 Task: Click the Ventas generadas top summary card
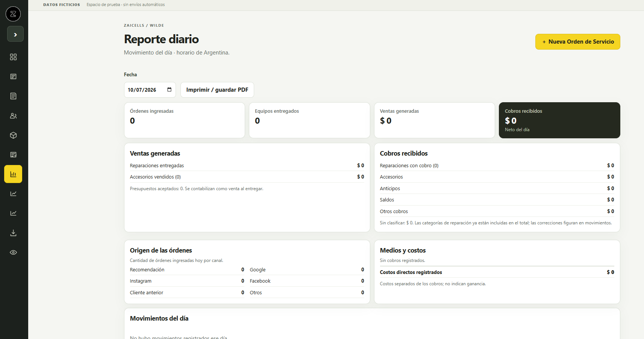(434, 120)
